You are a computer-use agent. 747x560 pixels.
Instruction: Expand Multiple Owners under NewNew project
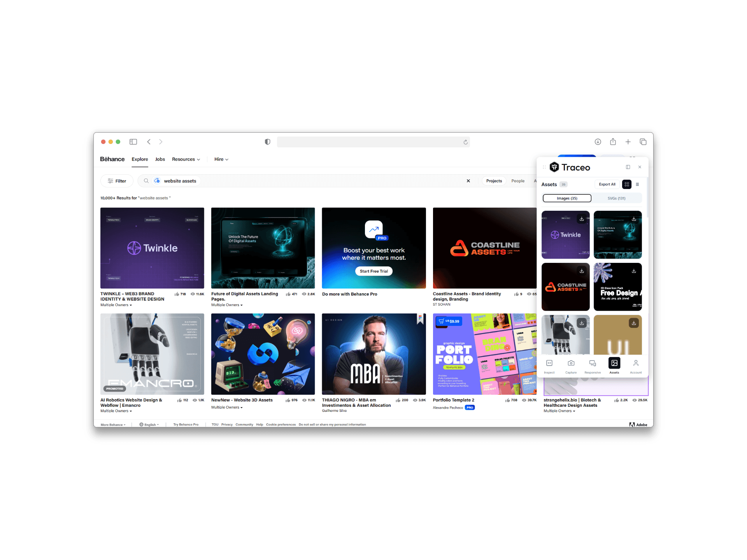click(227, 408)
